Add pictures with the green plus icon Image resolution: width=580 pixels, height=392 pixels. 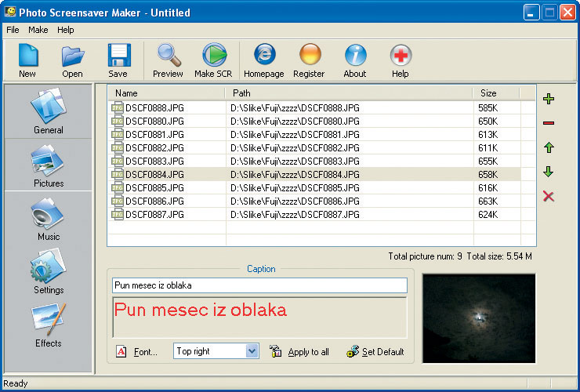(x=549, y=99)
